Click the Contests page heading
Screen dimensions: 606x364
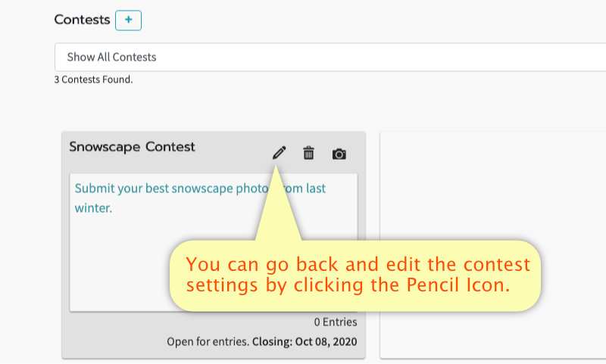tap(82, 20)
